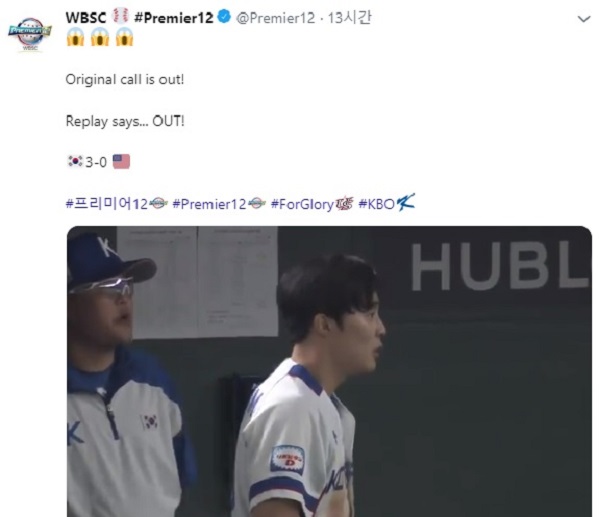Viewport: 600px width, 517px height.
Task: Play the embedded video of Korean players
Action: pos(329,371)
